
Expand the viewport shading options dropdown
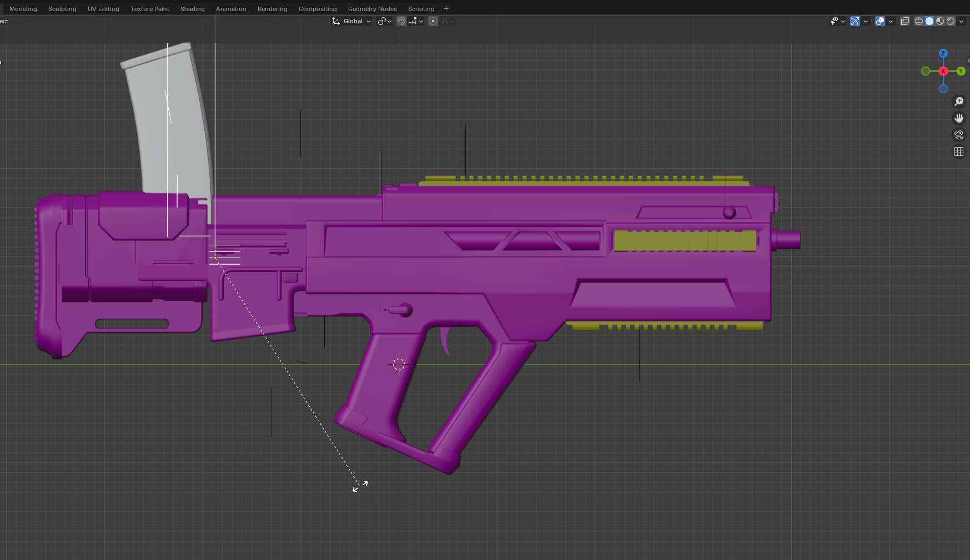coord(961,21)
